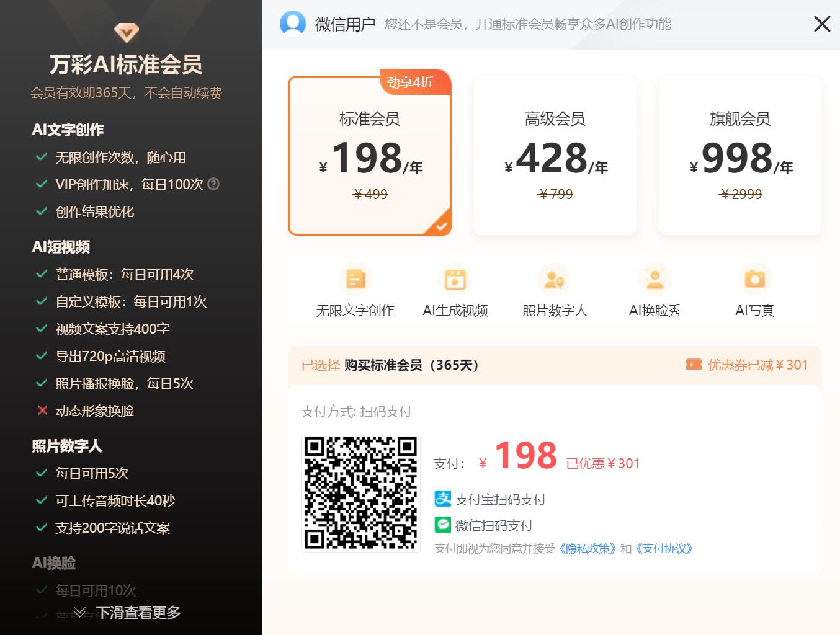This screenshot has height=635, width=840.
Task: Select the 旗舰会员 998/年 plan card
Action: [x=740, y=155]
